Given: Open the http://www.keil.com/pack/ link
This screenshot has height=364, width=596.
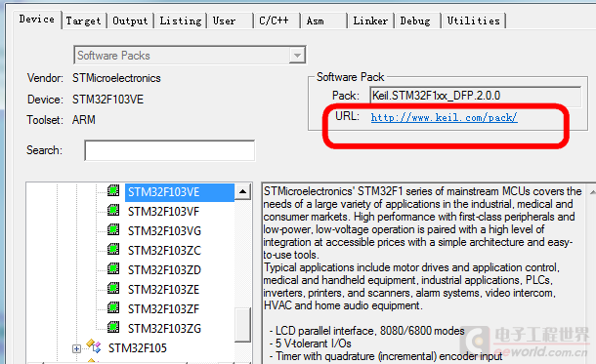Looking at the screenshot, I should coord(444,117).
